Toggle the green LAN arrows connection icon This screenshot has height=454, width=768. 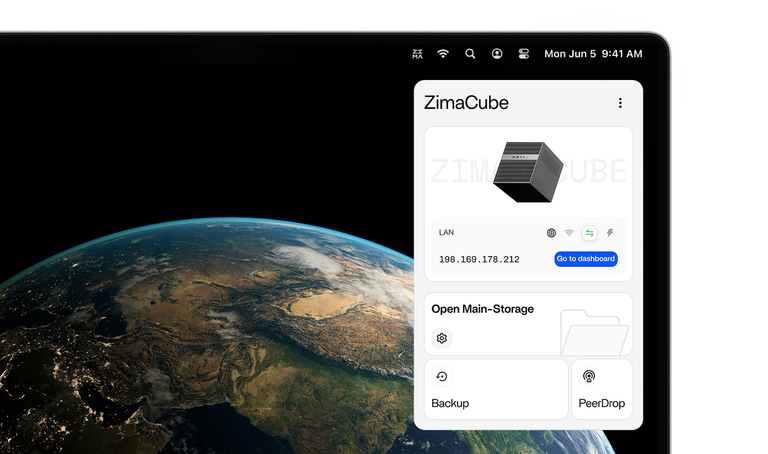590,233
